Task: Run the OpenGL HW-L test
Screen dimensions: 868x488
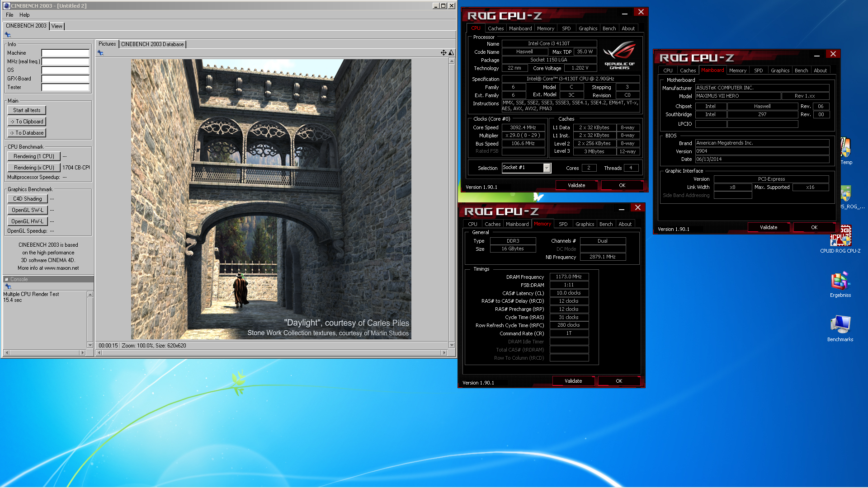Action: (27, 221)
